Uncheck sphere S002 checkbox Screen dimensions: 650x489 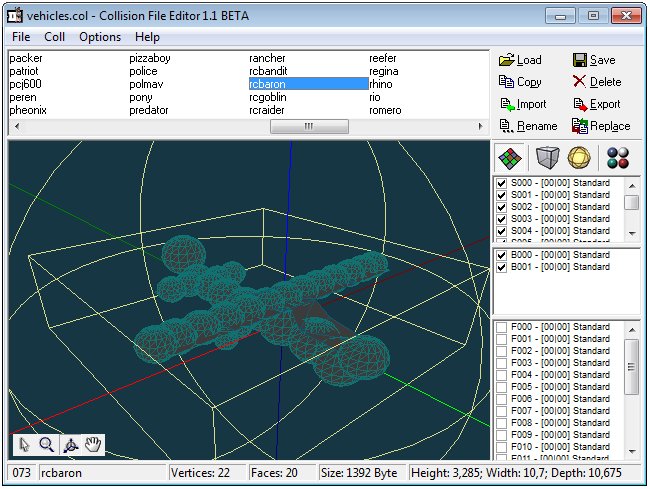(502, 207)
